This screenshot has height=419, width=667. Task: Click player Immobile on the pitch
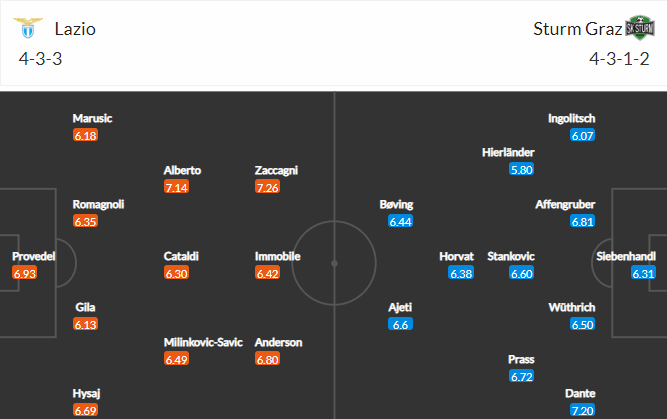coord(277,256)
